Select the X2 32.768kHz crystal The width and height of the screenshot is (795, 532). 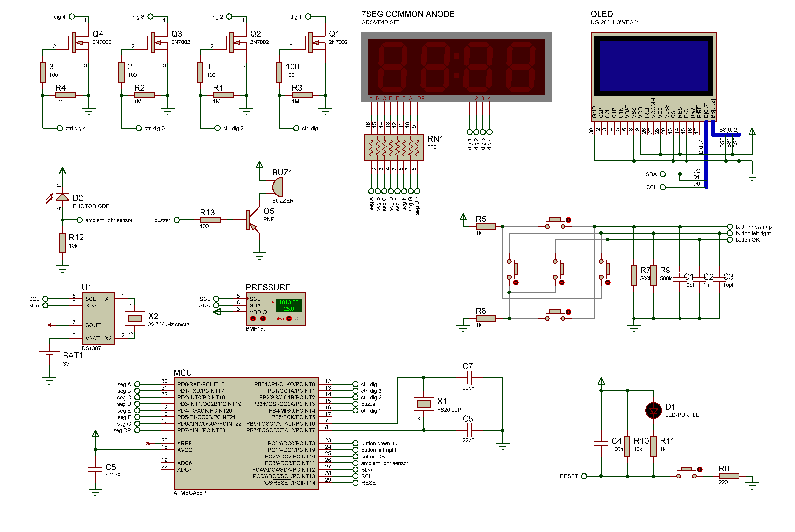pyautogui.click(x=134, y=318)
